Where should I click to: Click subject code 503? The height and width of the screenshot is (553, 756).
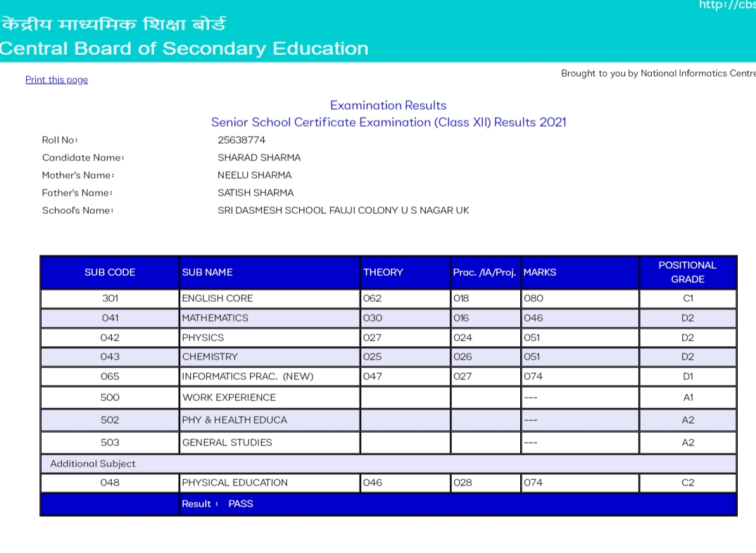[110, 443]
